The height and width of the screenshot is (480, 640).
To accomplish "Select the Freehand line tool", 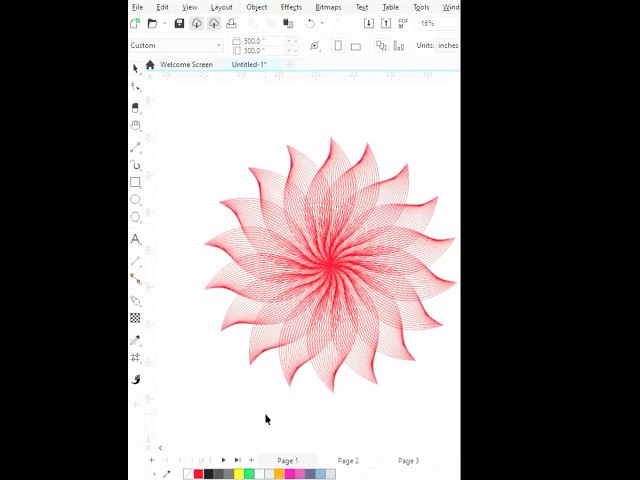I will (x=136, y=147).
